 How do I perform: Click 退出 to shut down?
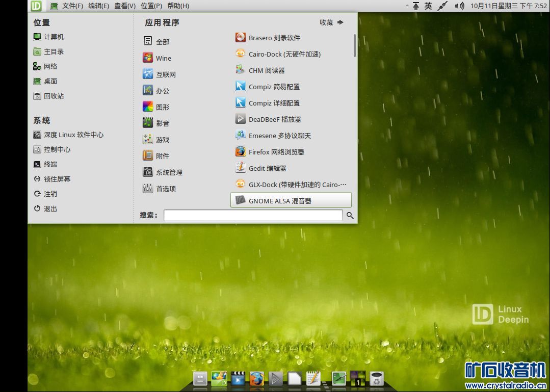(45, 208)
